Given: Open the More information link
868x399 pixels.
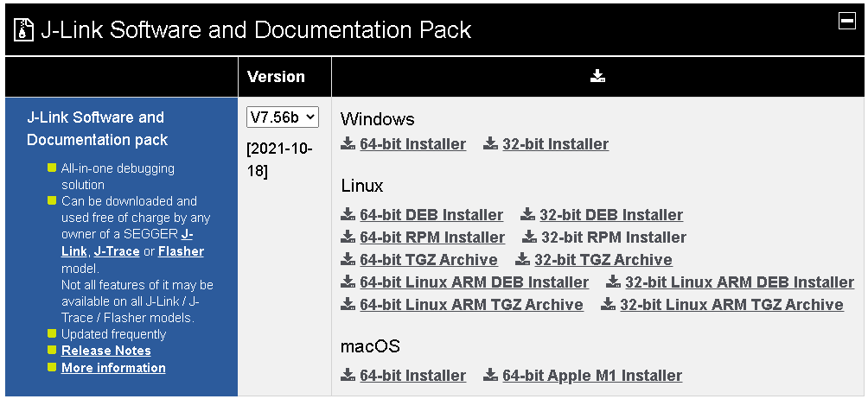Looking at the screenshot, I should pyautogui.click(x=113, y=368).
